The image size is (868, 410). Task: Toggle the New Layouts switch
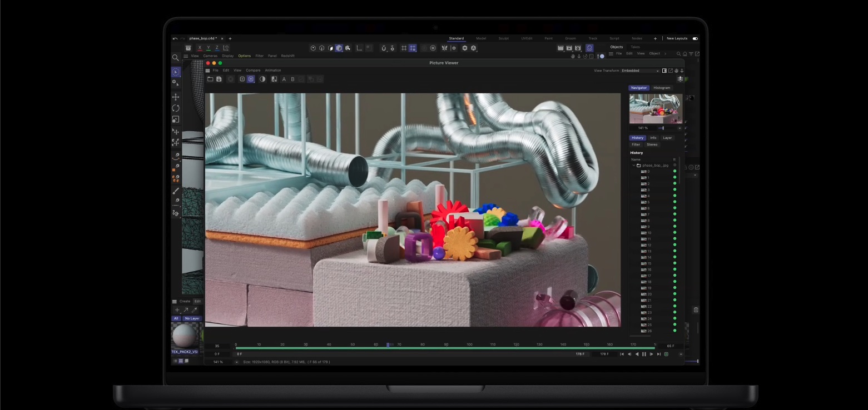695,38
